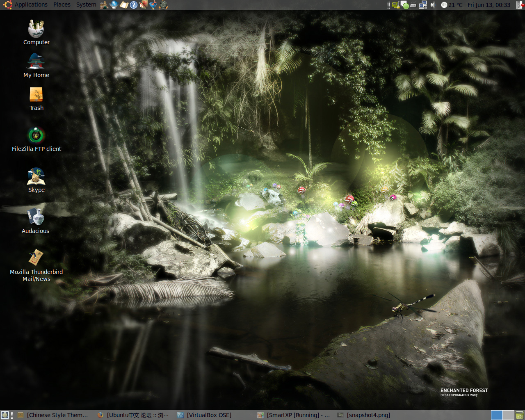Click the notification area grip handle

pyautogui.click(x=388, y=5)
